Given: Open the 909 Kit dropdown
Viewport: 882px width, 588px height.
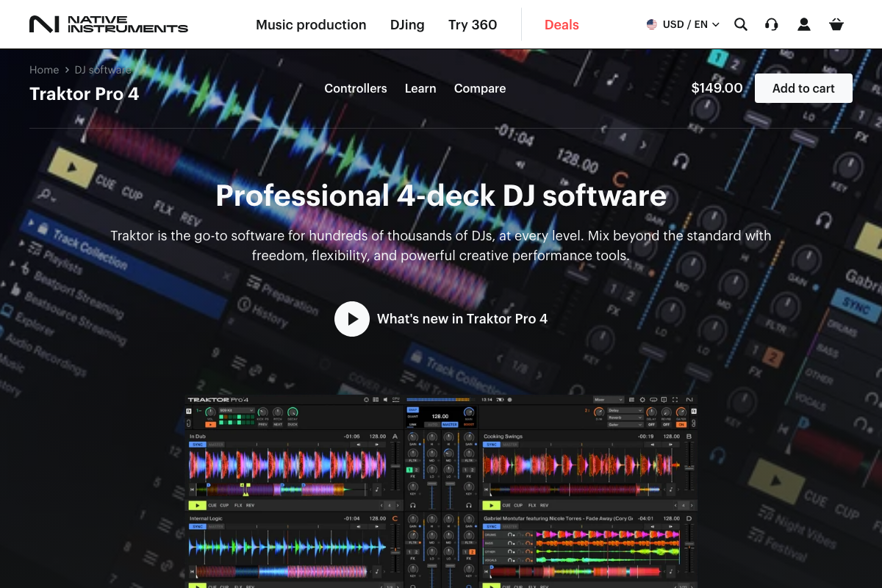Looking at the screenshot, I should tap(237, 410).
